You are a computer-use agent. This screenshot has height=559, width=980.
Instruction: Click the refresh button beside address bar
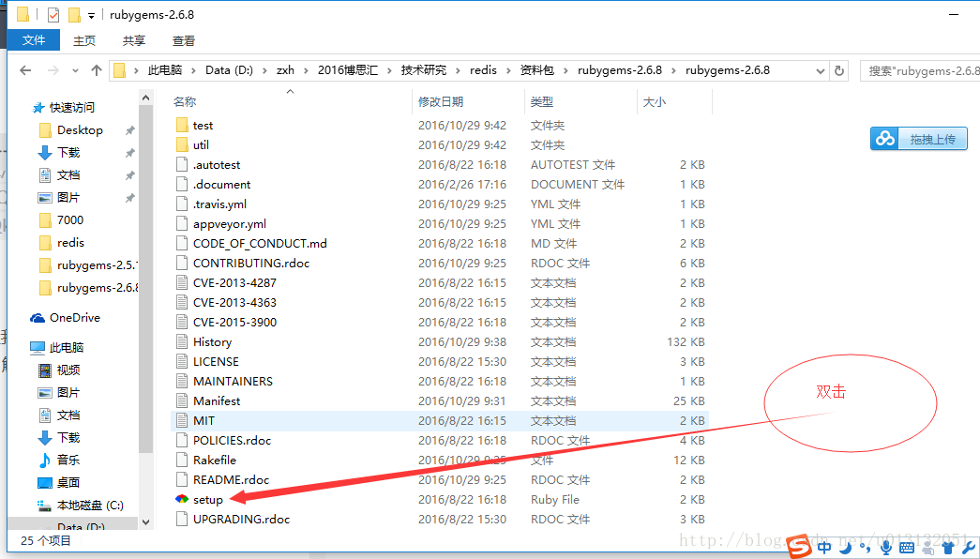point(839,70)
